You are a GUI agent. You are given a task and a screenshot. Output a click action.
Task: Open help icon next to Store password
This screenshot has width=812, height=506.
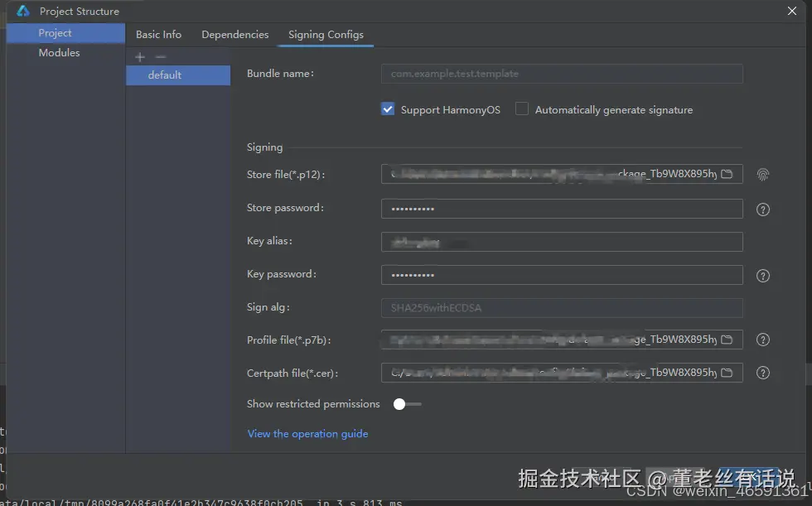762,209
